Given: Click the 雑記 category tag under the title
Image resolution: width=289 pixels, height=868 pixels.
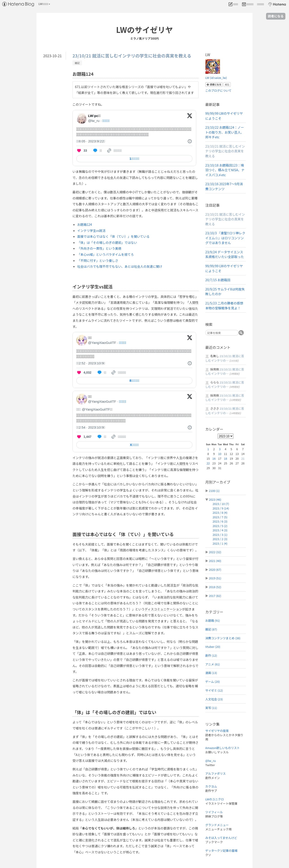Looking at the screenshot, I should 77,63.
